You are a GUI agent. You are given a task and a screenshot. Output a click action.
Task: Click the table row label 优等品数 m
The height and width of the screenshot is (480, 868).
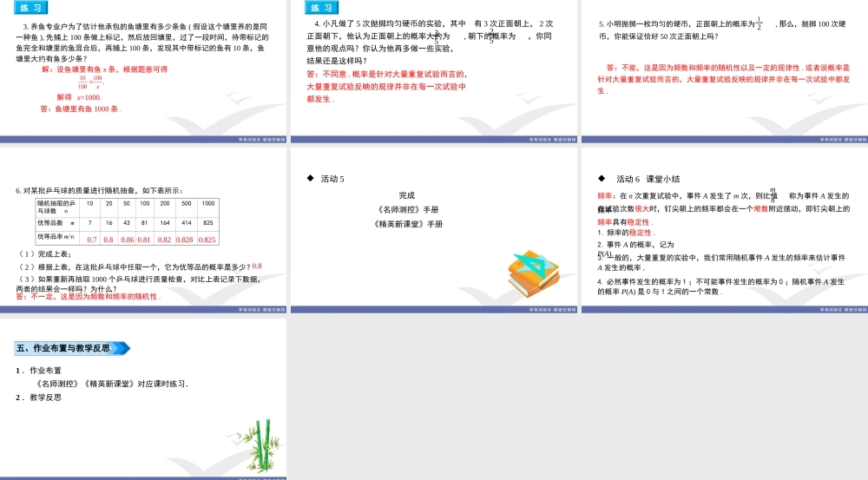[x=56, y=222]
